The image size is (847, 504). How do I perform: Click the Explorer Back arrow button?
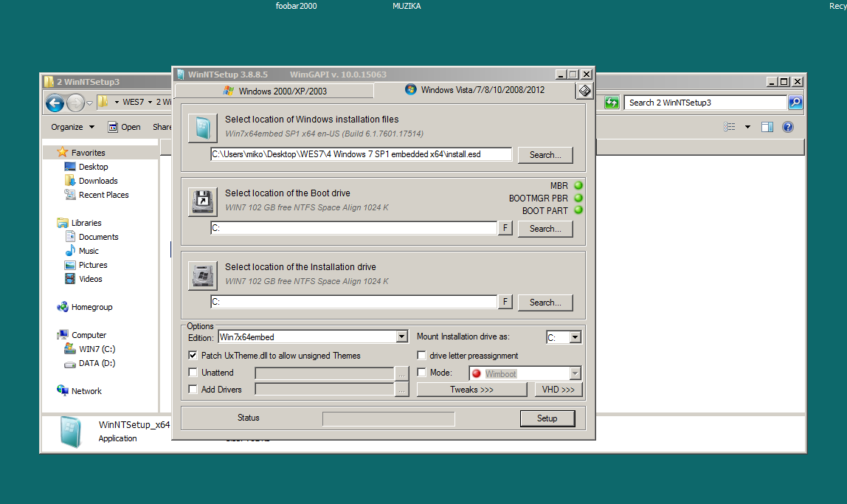55,103
